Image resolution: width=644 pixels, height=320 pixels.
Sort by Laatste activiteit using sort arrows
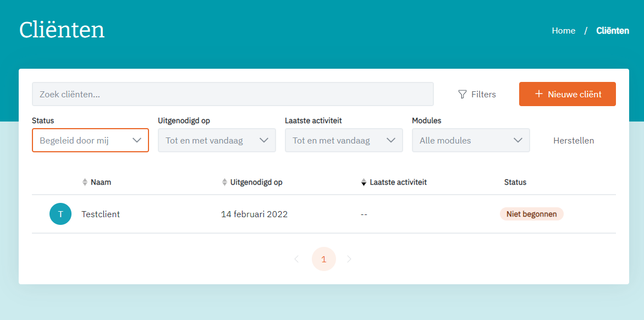364,182
